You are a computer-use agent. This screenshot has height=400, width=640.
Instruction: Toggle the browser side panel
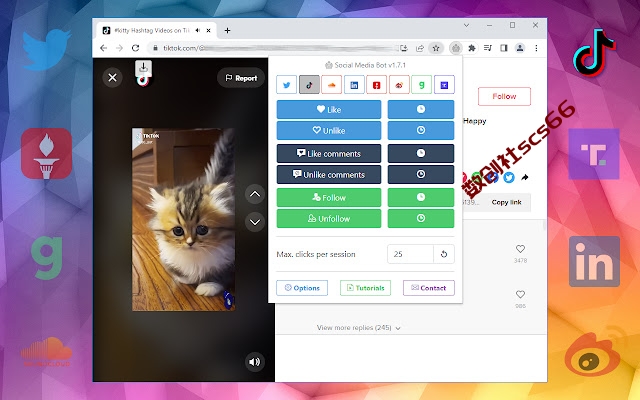coord(504,48)
